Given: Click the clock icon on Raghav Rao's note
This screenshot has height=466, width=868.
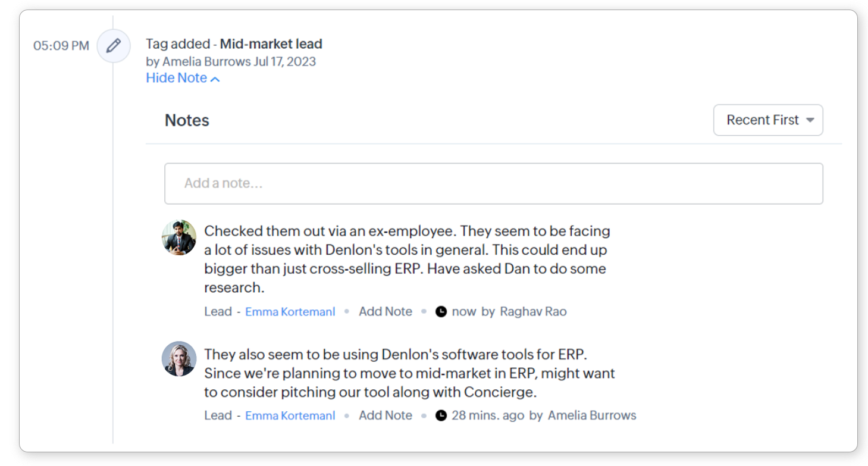Looking at the screenshot, I should point(441,311).
